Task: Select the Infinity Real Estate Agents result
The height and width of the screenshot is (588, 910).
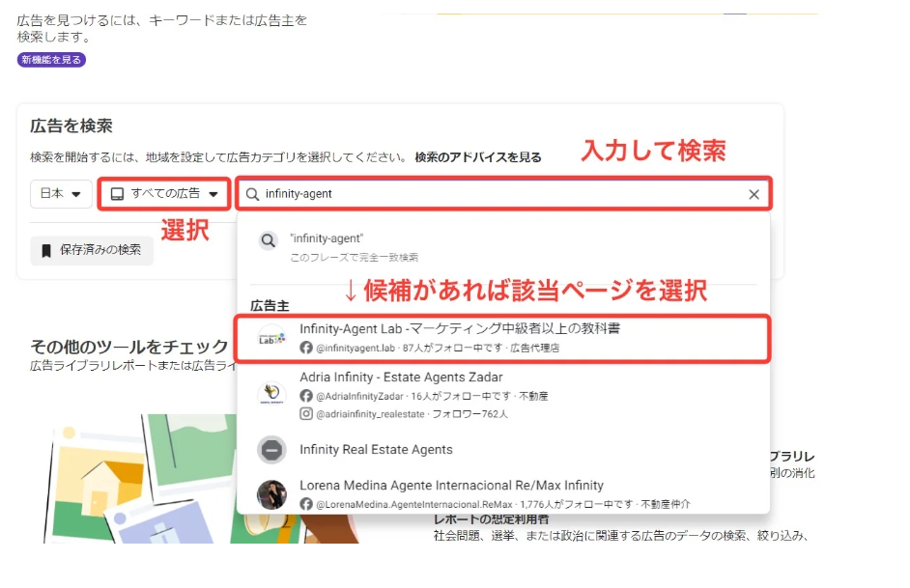Action: point(503,449)
